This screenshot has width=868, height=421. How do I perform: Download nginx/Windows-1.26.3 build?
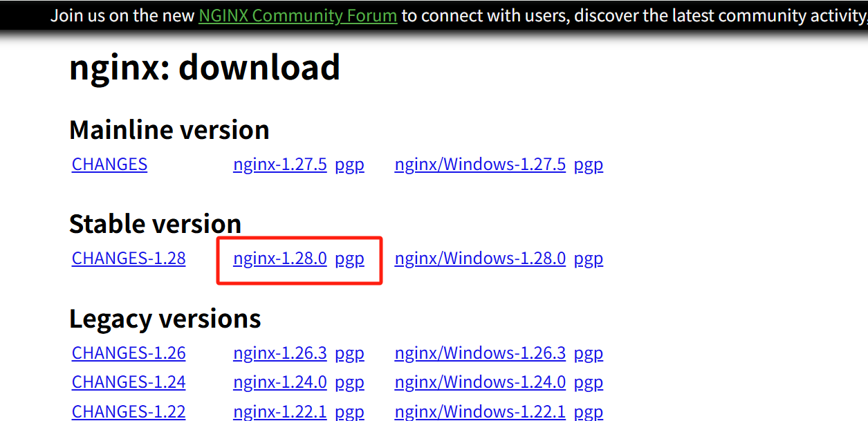click(x=480, y=353)
